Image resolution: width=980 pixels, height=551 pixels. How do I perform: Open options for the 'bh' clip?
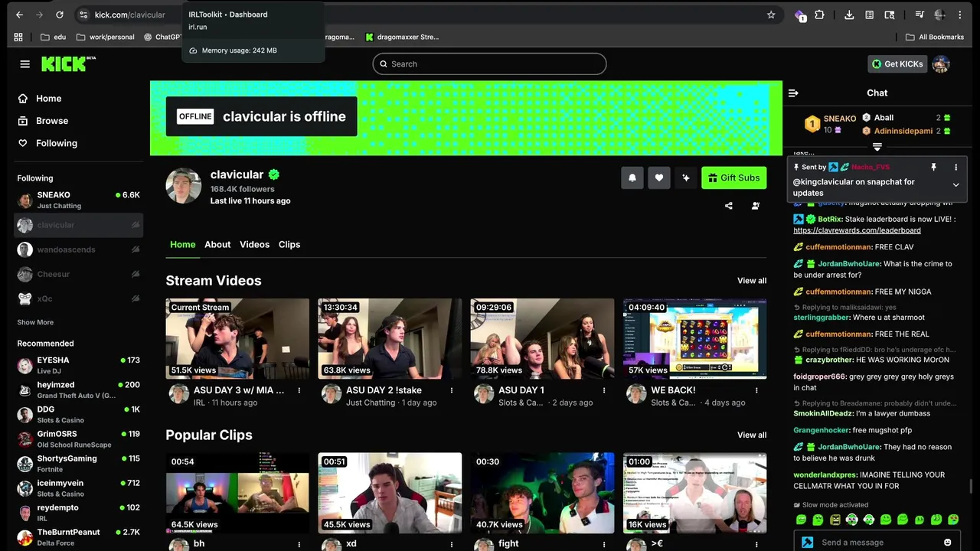[x=299, y=544]
